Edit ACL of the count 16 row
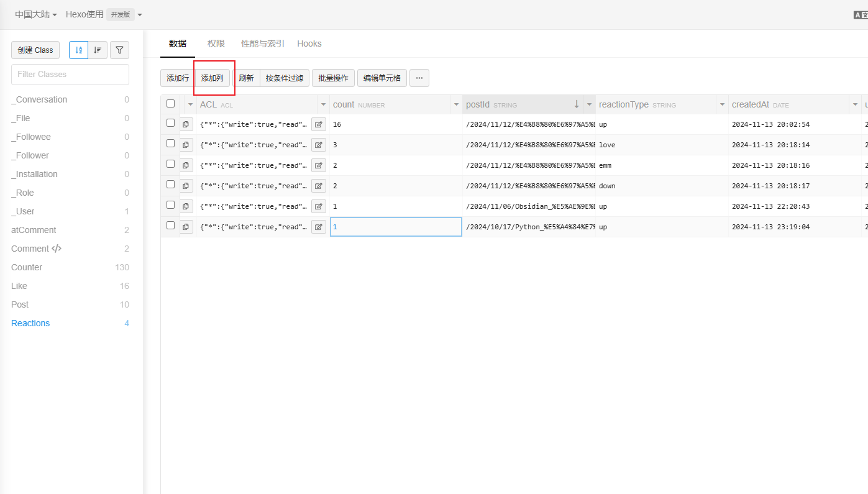 click(x=319, y=124)
